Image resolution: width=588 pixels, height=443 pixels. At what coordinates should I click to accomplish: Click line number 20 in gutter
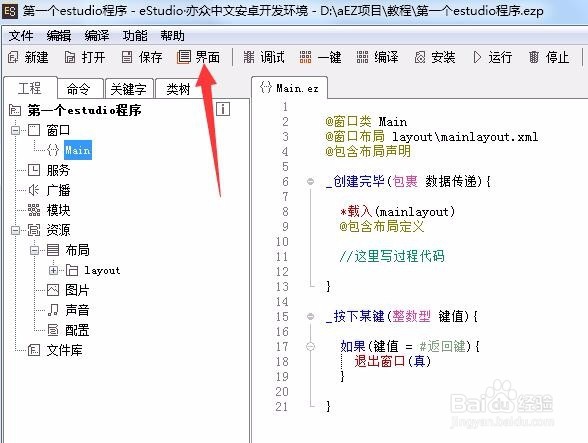(x=282, y=392)
